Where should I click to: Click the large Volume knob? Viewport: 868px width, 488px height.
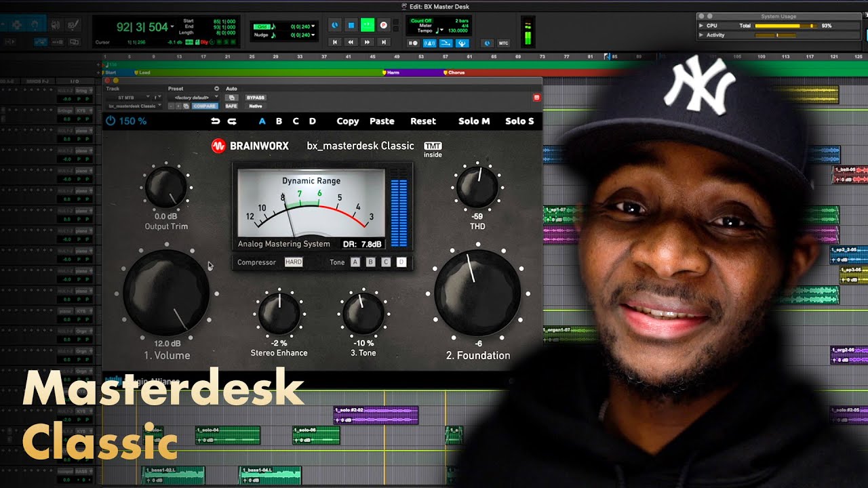coord(166,292)
